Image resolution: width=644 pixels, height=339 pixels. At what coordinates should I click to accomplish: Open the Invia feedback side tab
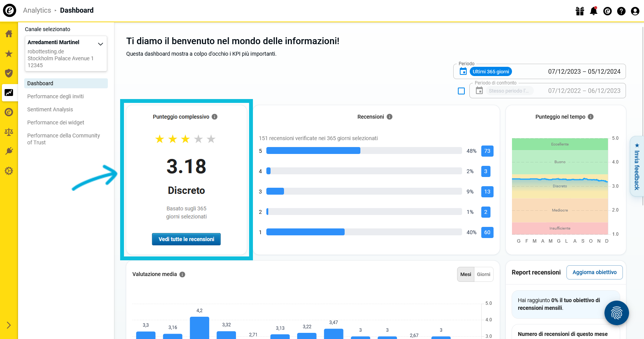pyautogui.click(x=637, y=166)
